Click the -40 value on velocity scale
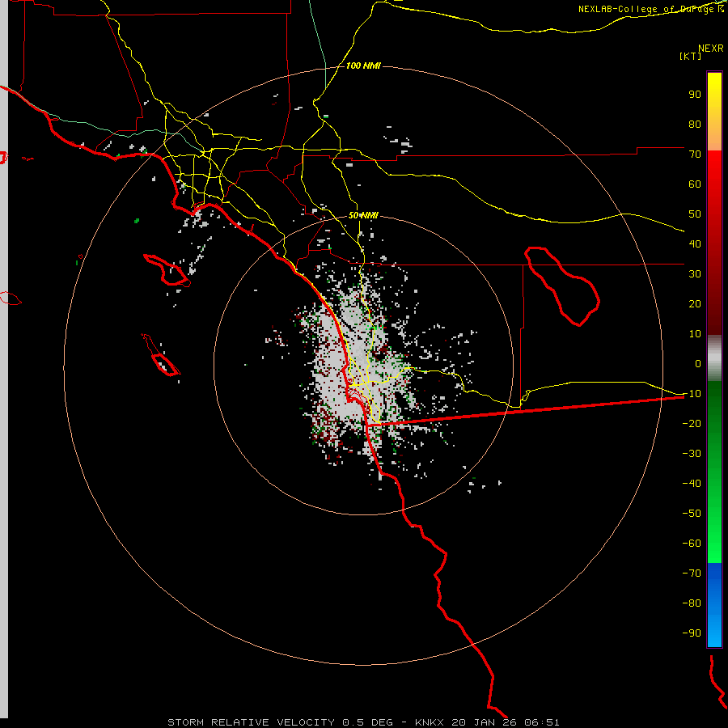This screenshot has width=728, height=728. pyautogui.click(x=692, y=484)
